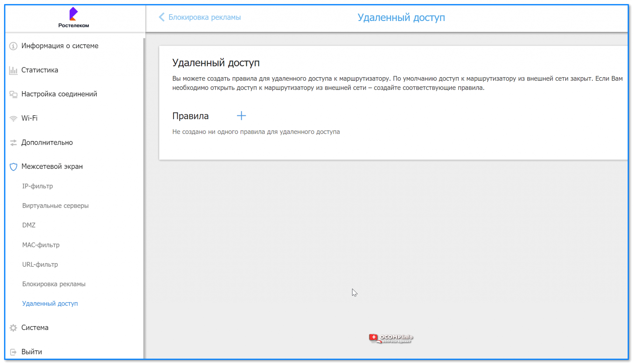Image resolution: width=633 pixels, height=364 pixels.
Task: Click the gear icon beside Система
Action: pos(13,328)
